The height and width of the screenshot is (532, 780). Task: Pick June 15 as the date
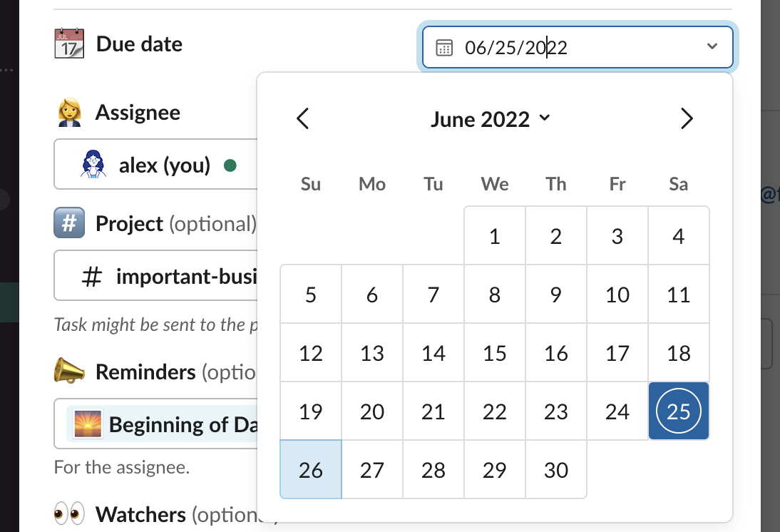495,353
